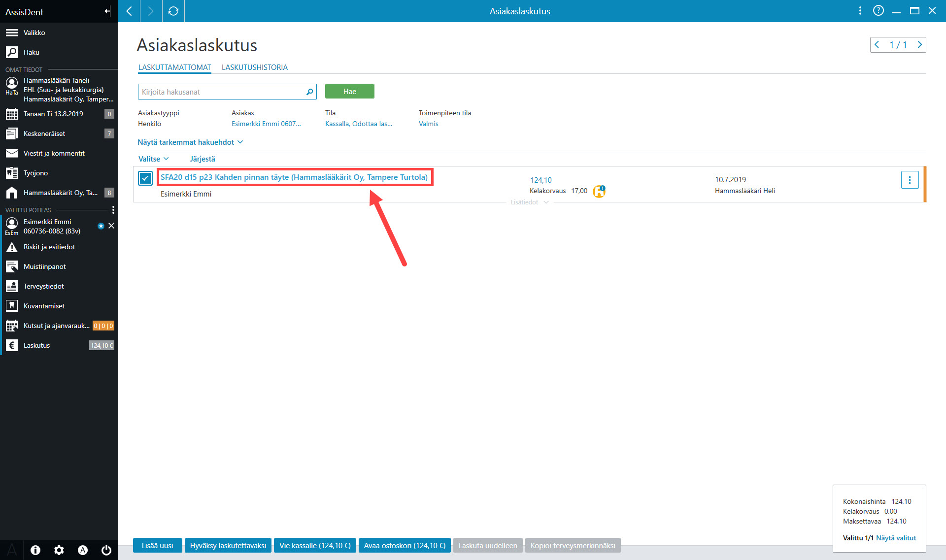Open the Asiakas filter value
Screen dimensions: 946x560
coord(266,124)
